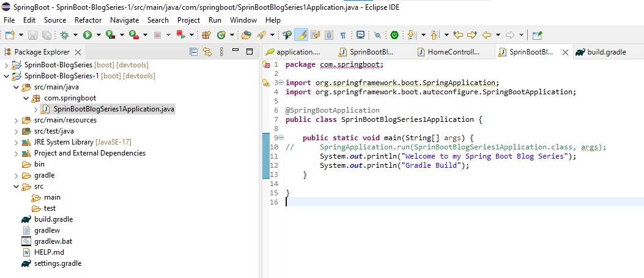
Task: Click the error marker on line 1
Action: click(x=266, y=65)
